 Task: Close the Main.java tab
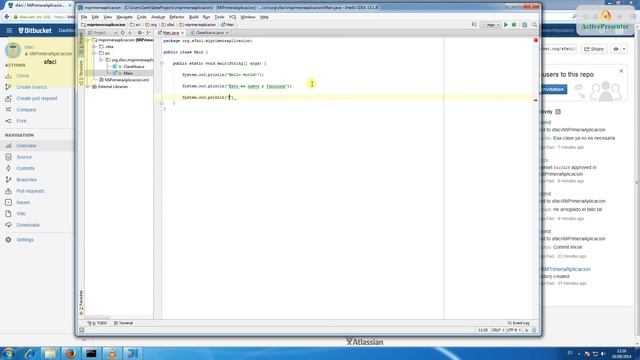point(182,33)
